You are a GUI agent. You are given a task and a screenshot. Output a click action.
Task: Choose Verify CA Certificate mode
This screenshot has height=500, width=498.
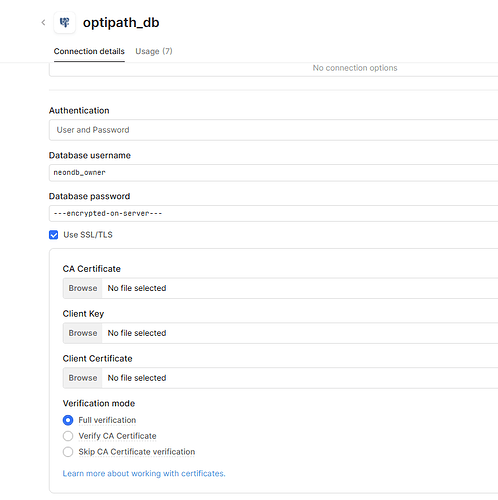pos(68,436)
